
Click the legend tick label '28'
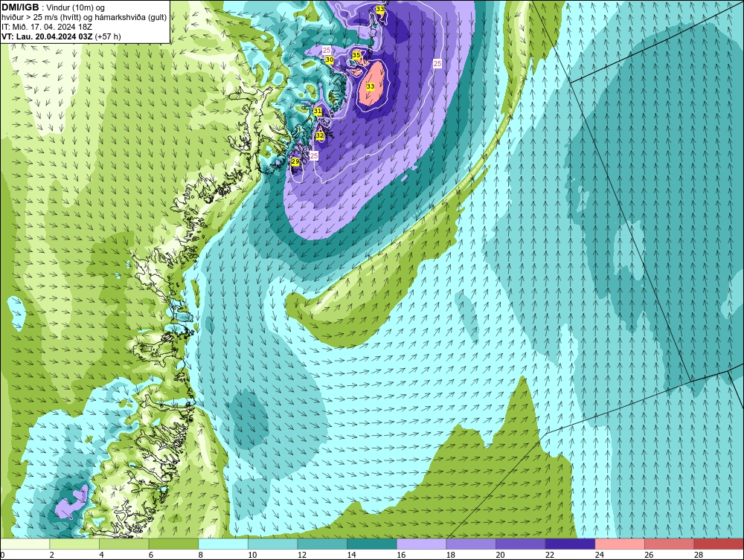point(699,555)
